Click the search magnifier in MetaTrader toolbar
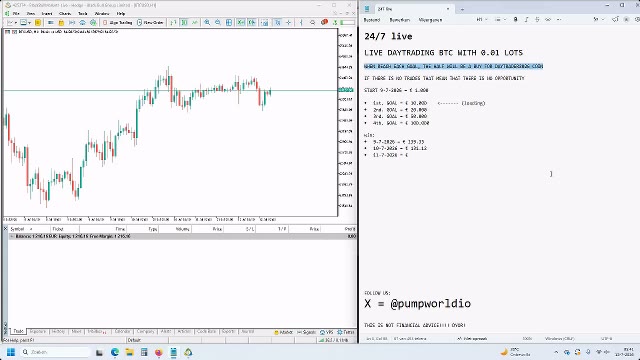Screen dimensions: 640x360 tap(313, 22)
